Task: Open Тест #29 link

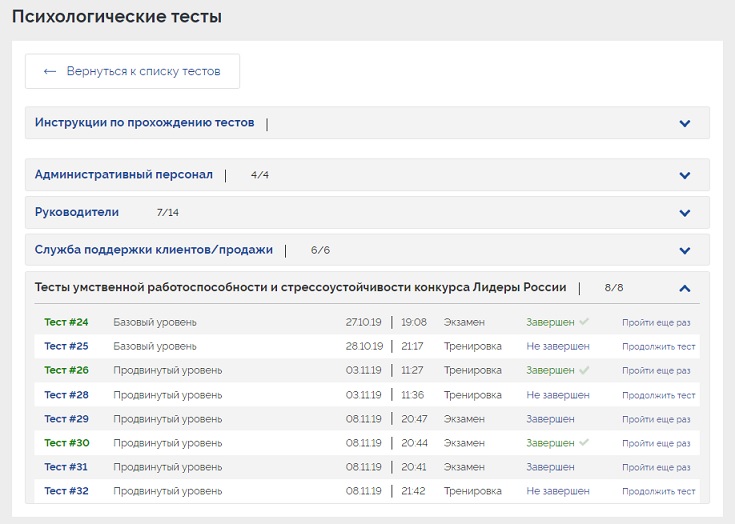Action: [66, 419]
